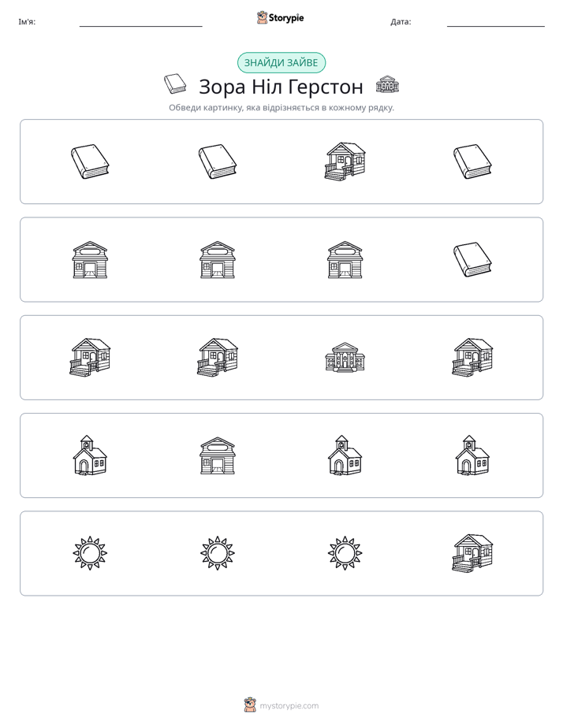Click the first sun in the bottom row

click(90, 553)
